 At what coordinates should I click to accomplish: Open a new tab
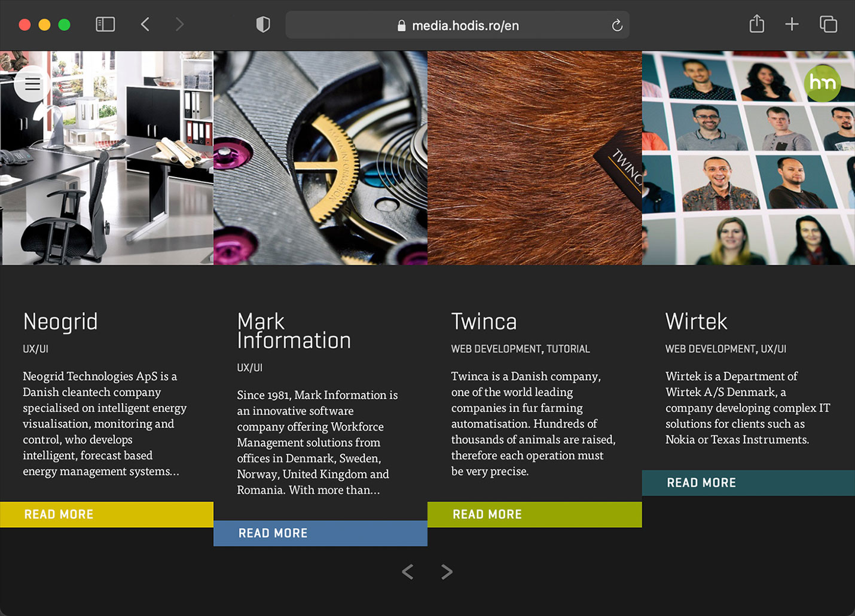(x=792, y=25)
